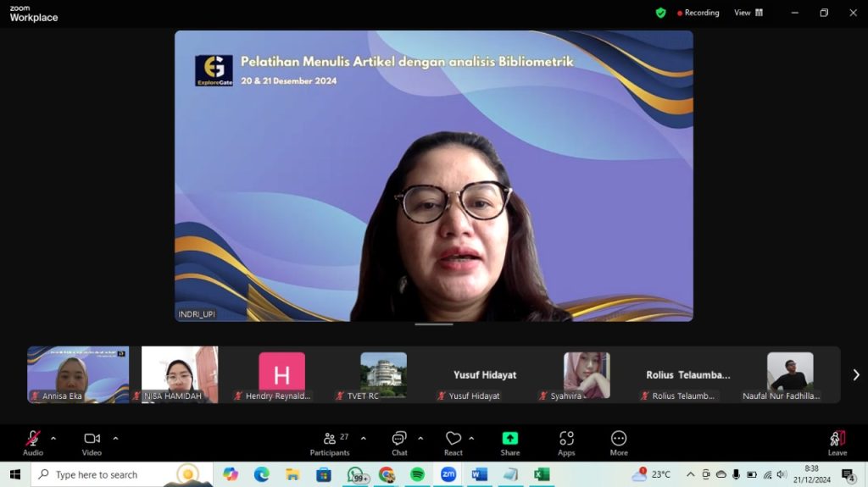Show next participants with right arrow
This screenshot has width=868, height=487.
(x=855, y=374)
